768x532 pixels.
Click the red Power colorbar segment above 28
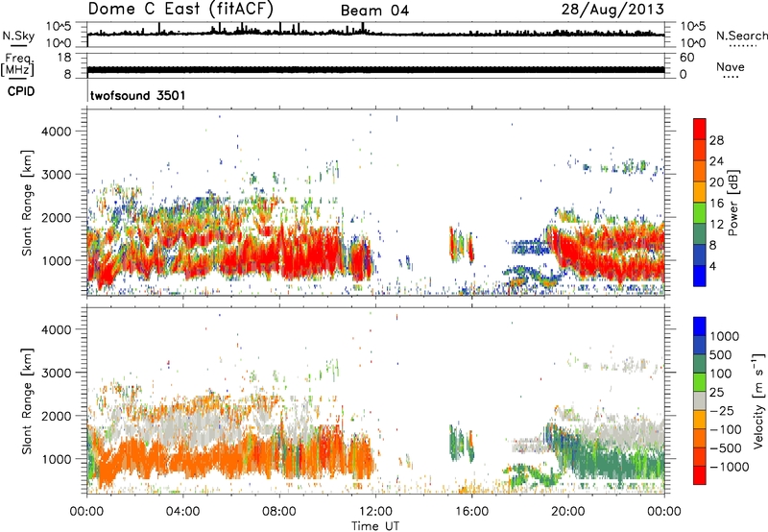(x=700, y=130)
